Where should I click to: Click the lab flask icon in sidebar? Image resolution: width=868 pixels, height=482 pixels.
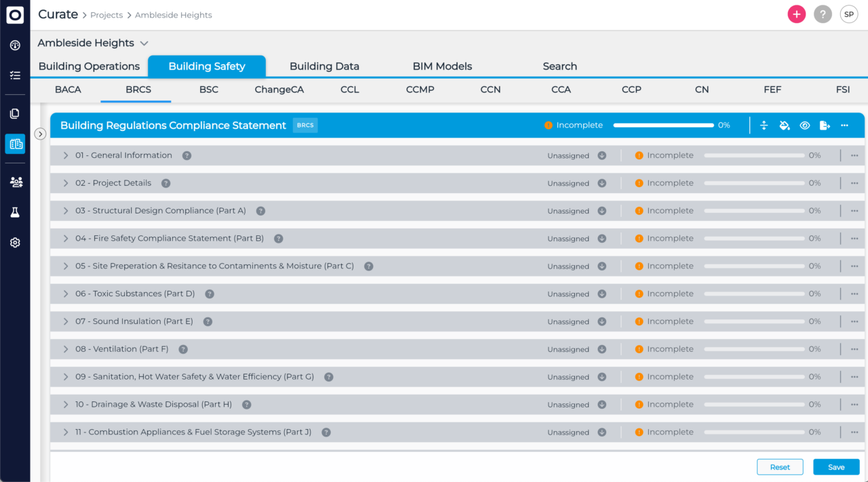[x=15, y=212]
